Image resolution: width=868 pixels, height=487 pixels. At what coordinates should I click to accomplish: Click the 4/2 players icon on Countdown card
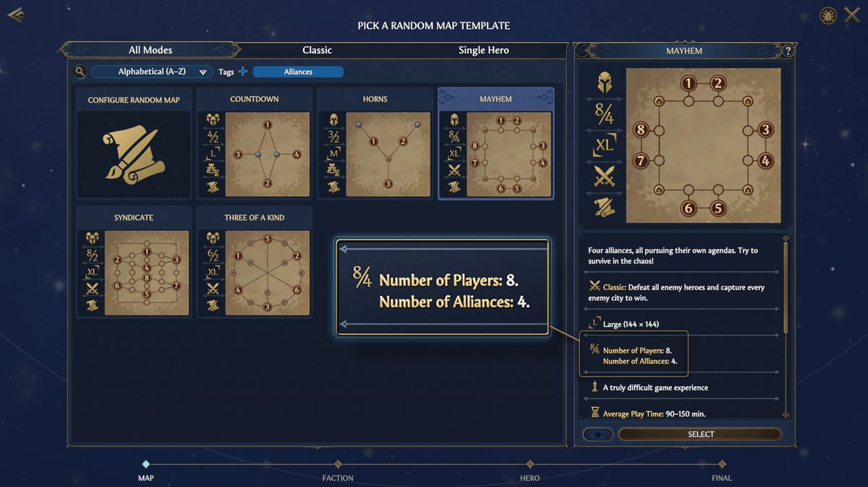click(x=213, y=136)
